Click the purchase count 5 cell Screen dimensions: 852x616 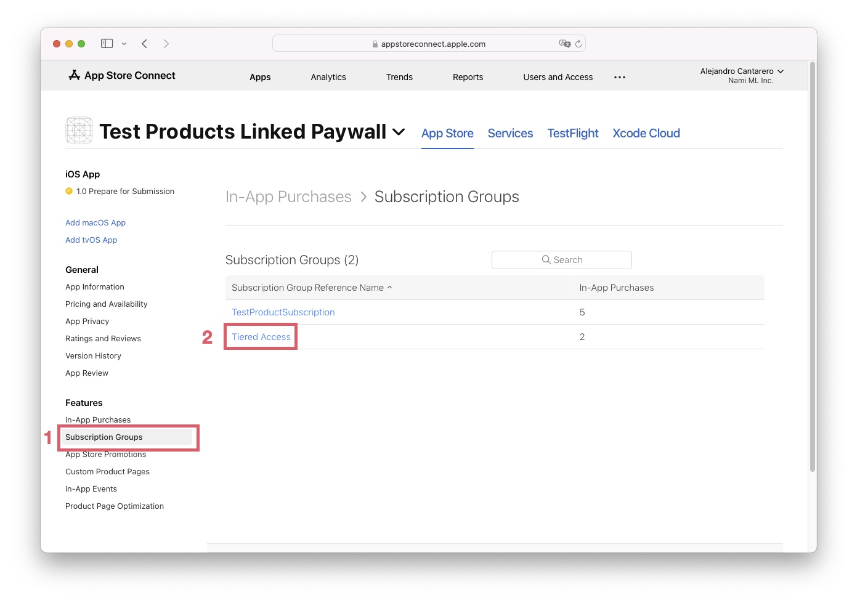[x=582, y=312]
